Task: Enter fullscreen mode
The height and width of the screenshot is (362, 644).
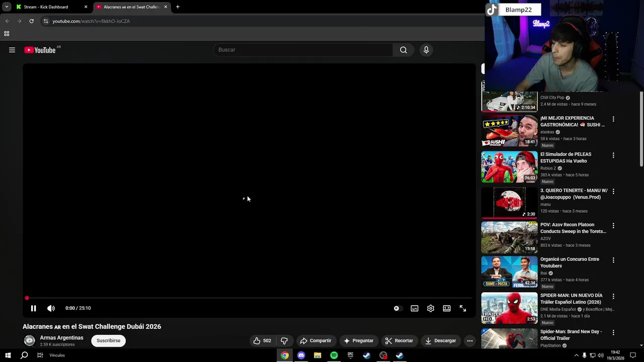Action: [x=463, y=308]
